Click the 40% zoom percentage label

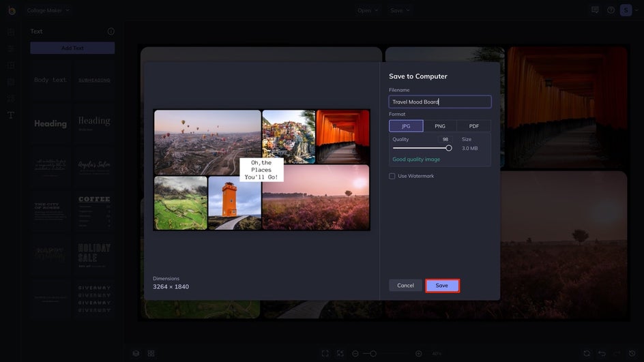pos(437,353)
